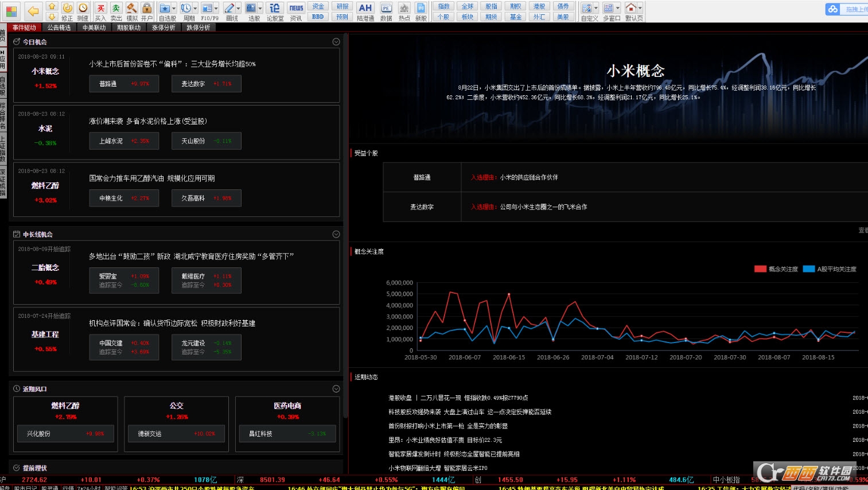Image resolution: width=868 pixels, height=490 pixels.
Task: Expand the 周期 dropdown arrow
Action: 195,9
